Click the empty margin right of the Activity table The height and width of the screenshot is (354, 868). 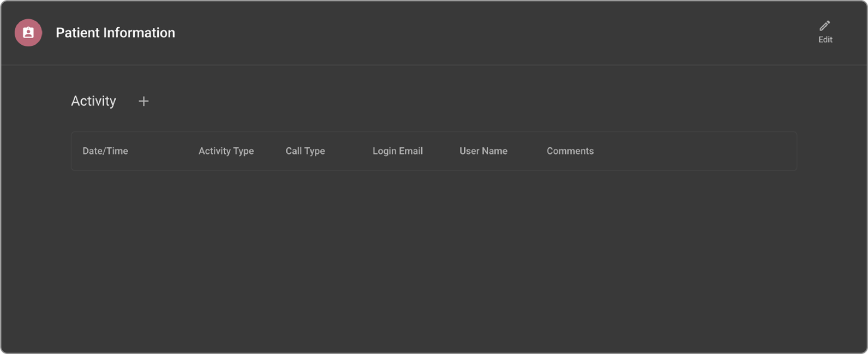(831, 151)
